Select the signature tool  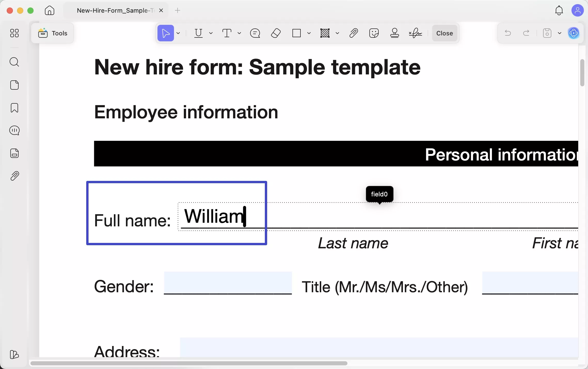(x=415, y=33)
